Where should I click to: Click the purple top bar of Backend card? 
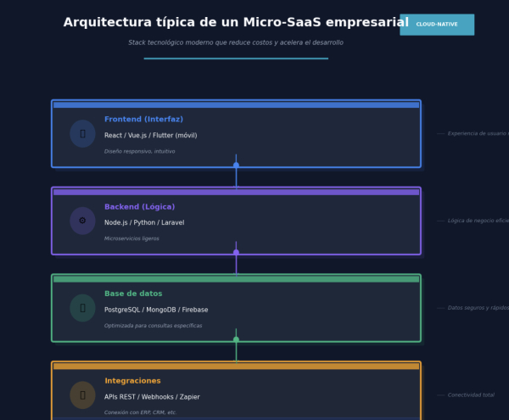[x=236, y=193]
